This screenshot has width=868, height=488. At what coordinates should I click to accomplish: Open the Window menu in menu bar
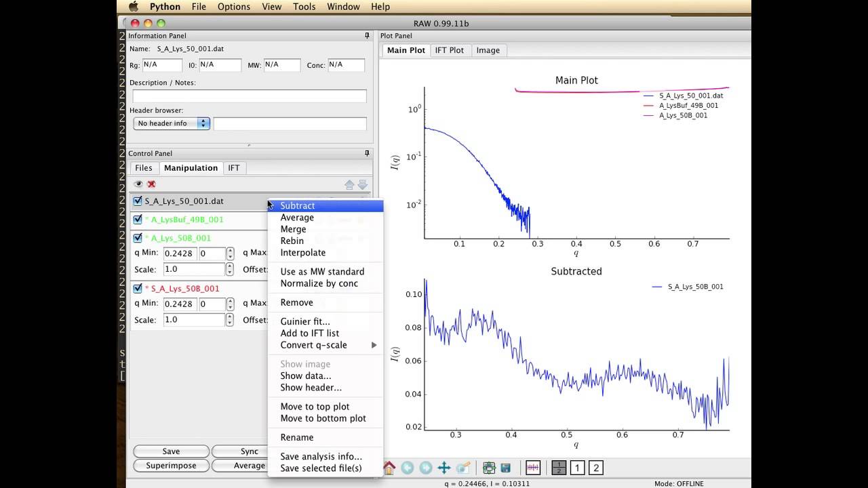pos(343,7)
